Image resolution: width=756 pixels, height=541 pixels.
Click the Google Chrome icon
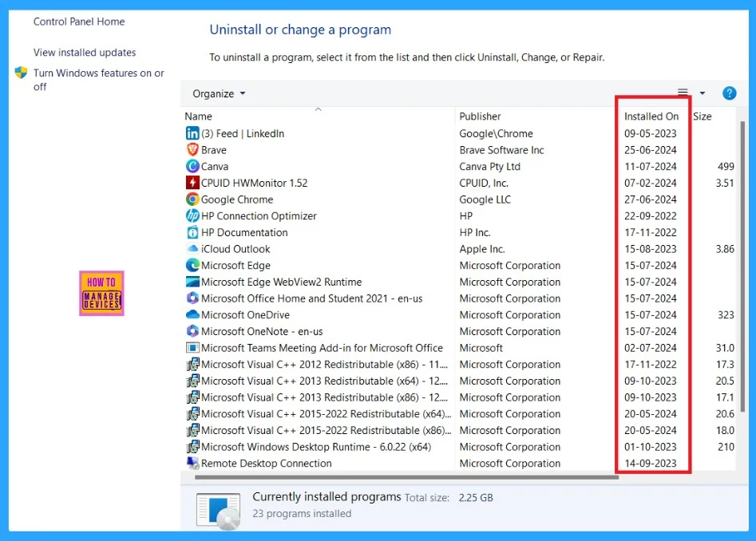192,199
